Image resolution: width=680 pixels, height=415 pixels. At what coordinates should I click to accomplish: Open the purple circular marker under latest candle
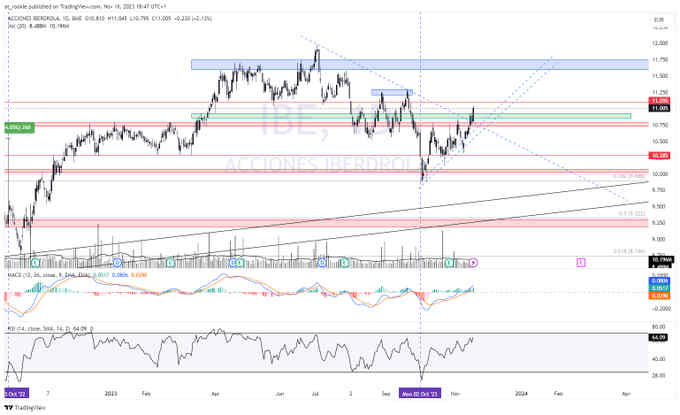474,262
